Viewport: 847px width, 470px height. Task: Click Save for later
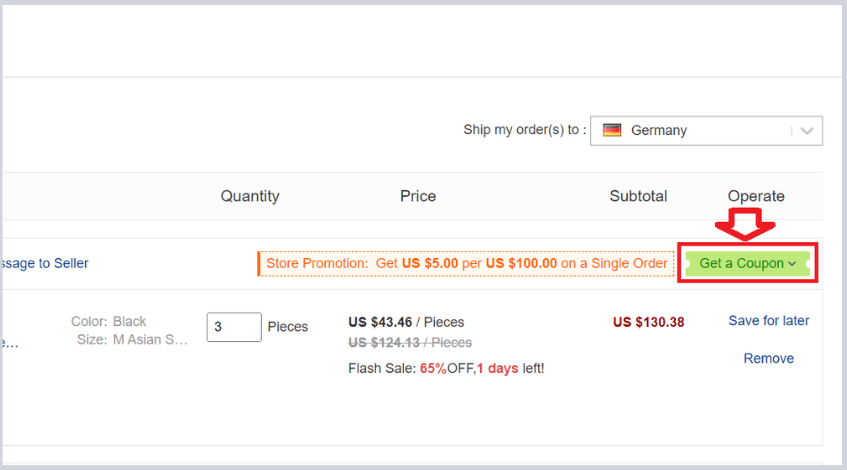768,321
